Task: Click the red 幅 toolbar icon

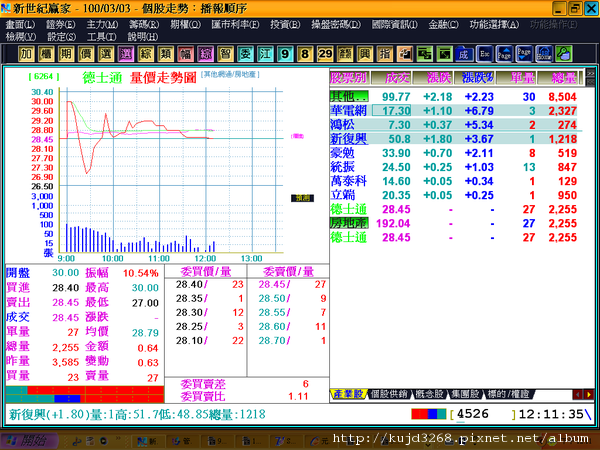Action: [x=186, y=54]
